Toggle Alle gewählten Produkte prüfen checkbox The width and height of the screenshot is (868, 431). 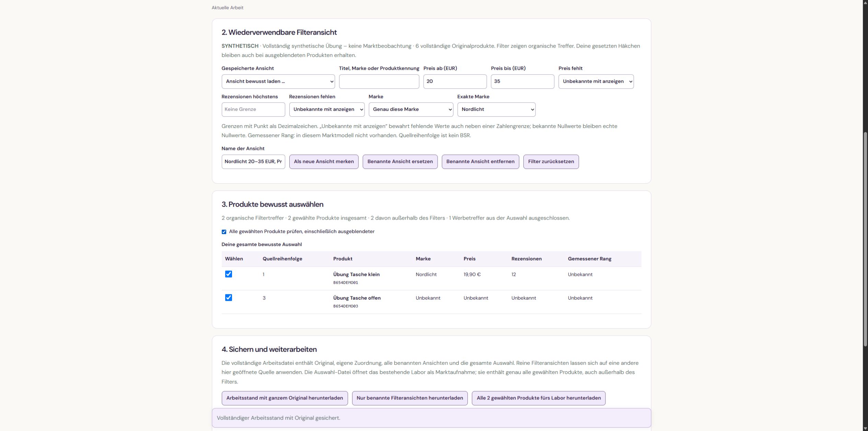tap(224, 232)
